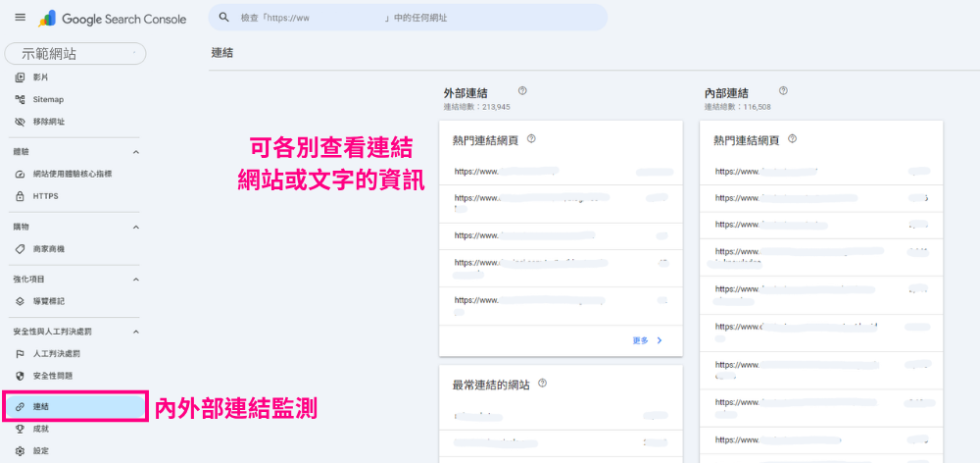Collapse the 購物 section

tap(136, 228)
